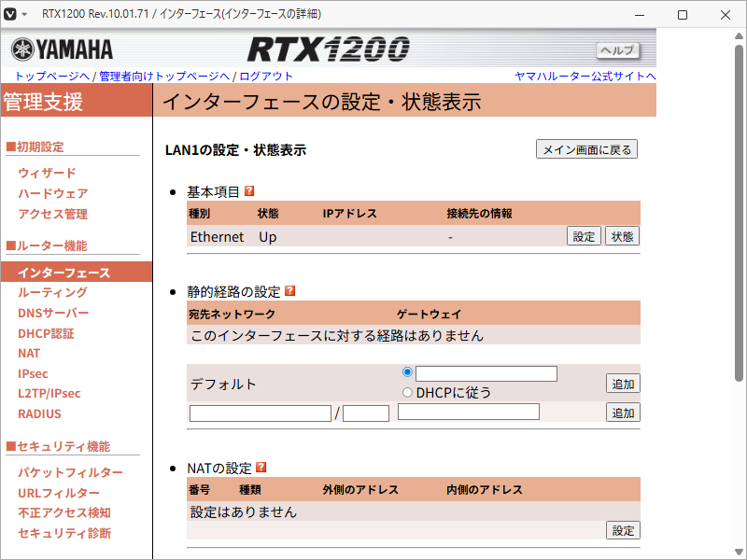Open ルーティング in the sidebar
Screen dimensions: 747x560
click(52, 292)
